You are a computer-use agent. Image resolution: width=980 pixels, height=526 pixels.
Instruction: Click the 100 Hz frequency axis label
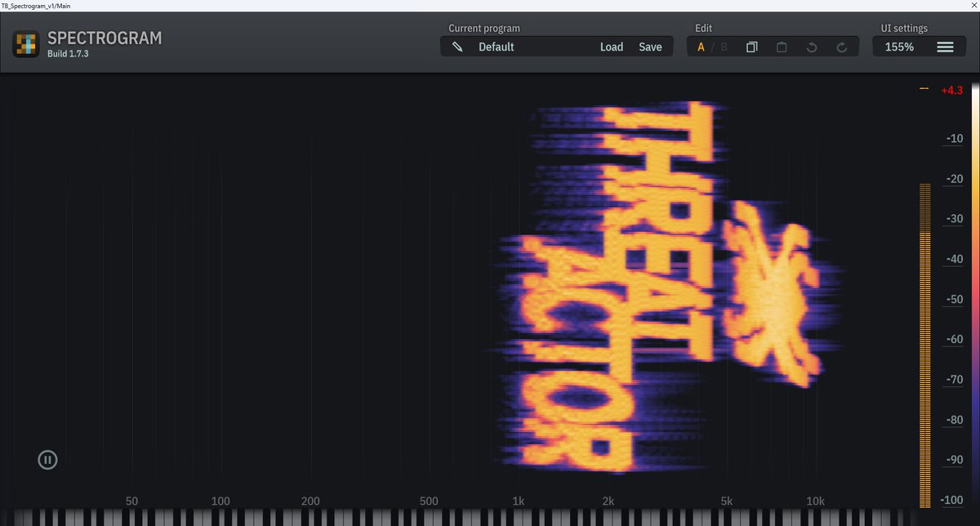click(220, 501)
